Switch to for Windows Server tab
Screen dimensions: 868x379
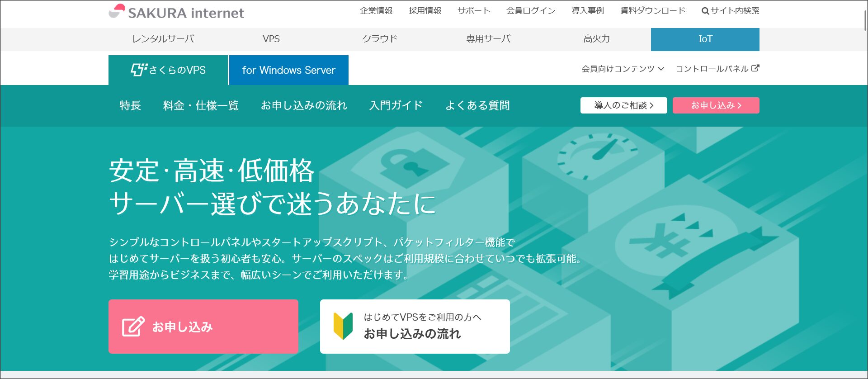(x=289, y=70)
